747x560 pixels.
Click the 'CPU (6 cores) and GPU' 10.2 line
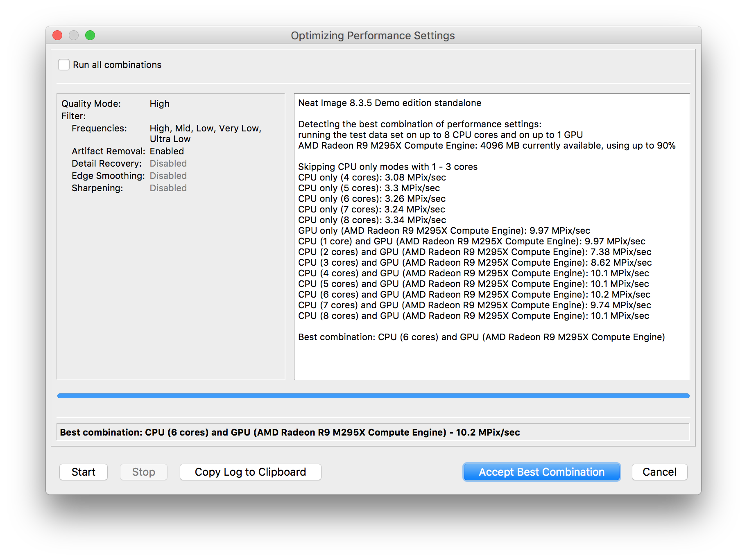click(x=474, y=295)
